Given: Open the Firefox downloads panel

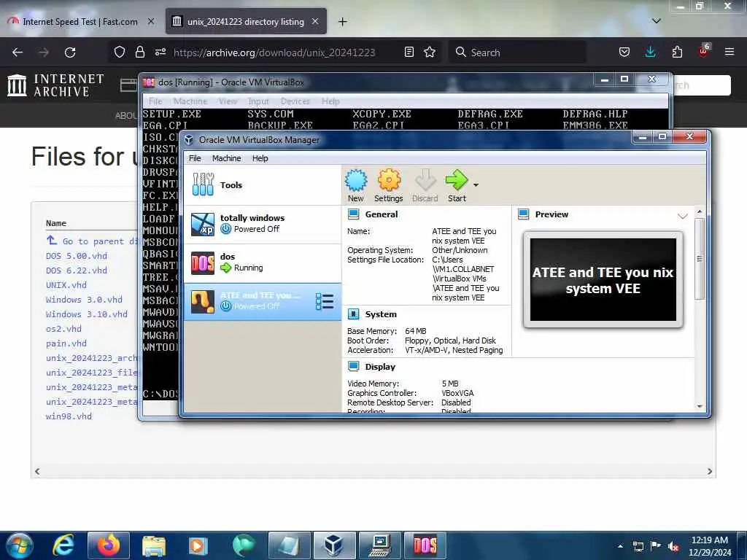Looking at the screenshot, I should 650,52.
